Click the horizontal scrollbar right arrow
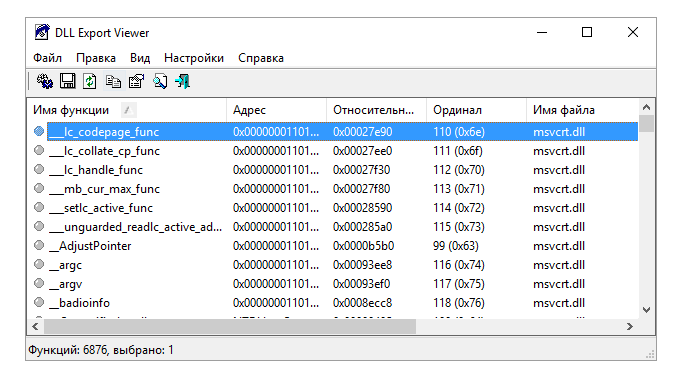689x384 pixels. click(630, 326)
